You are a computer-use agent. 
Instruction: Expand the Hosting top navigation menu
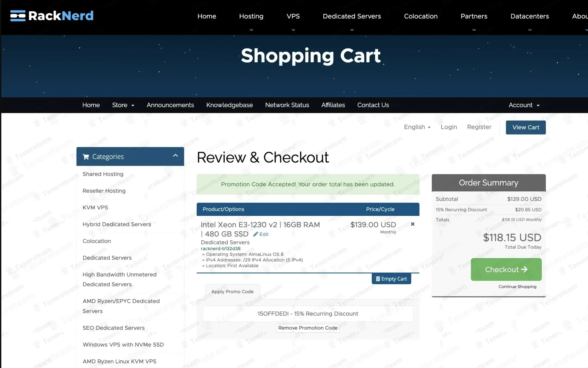(x=251, y=16)
